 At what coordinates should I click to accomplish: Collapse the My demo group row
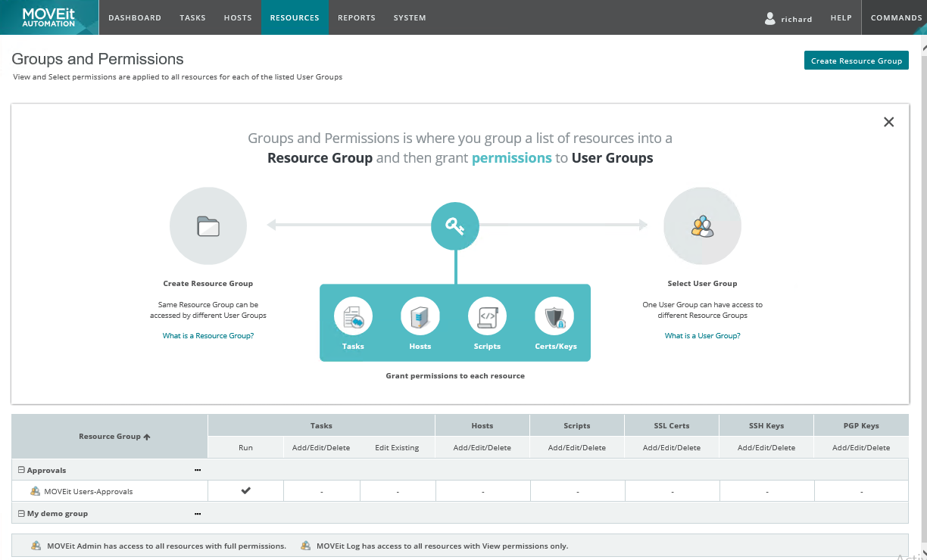pyautogui.click(x=21, y=513)
